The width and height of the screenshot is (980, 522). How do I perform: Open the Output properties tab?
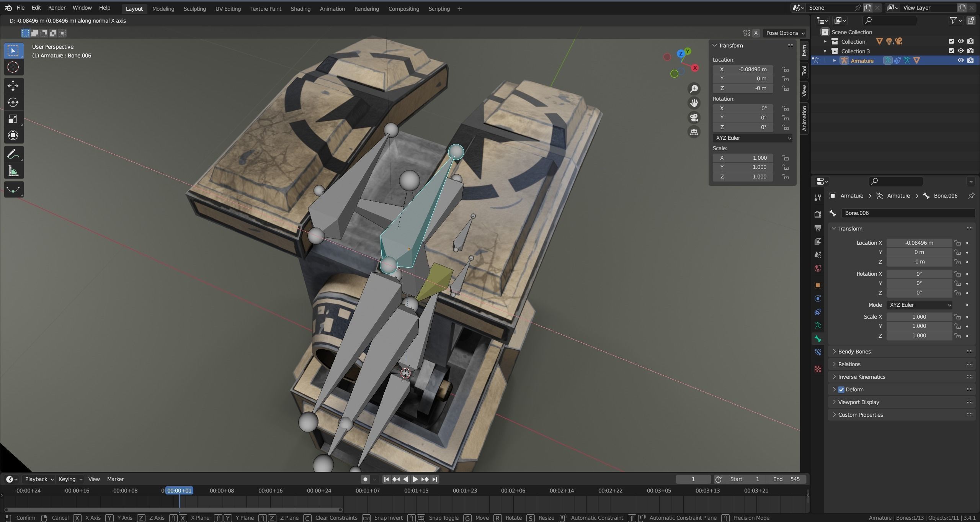pyautogui.click(x=818, y=228)
